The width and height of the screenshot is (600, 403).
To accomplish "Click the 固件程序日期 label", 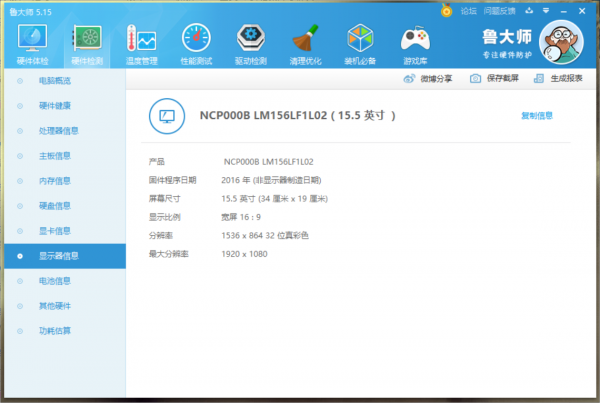I will (172, 180).
